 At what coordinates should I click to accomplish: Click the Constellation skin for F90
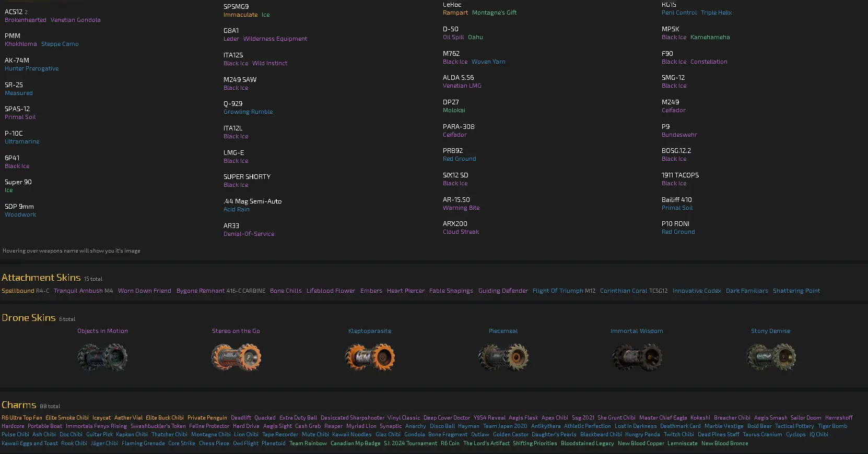[709, 62]
